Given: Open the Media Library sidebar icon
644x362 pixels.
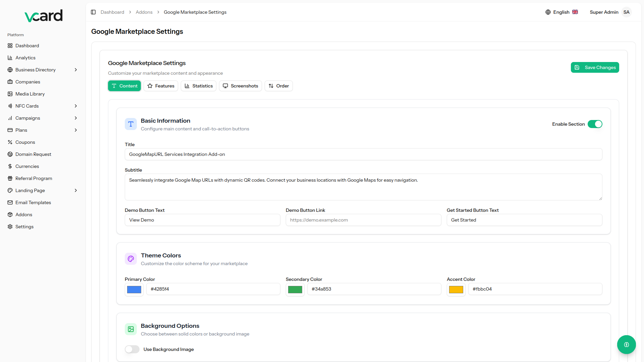Looking at the screenshot, I should (10, 94).
